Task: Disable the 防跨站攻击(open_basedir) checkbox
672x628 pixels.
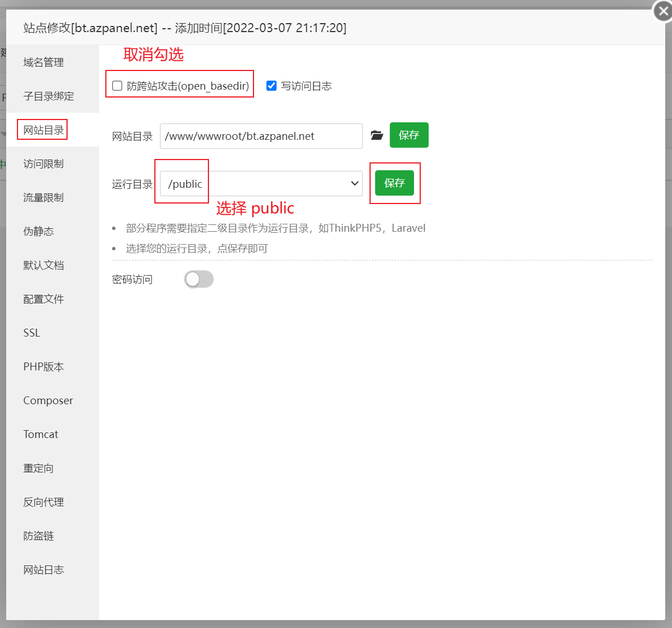Action: click(117, 86)
